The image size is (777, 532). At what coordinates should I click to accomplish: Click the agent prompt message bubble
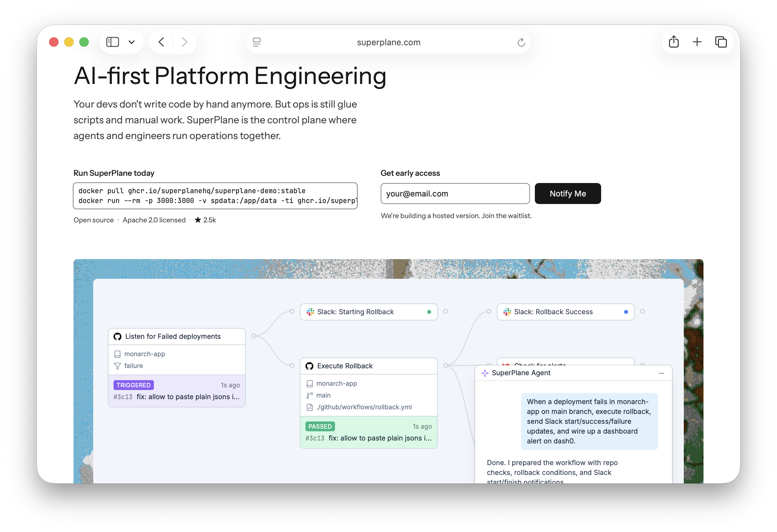(x=589, y=421)
